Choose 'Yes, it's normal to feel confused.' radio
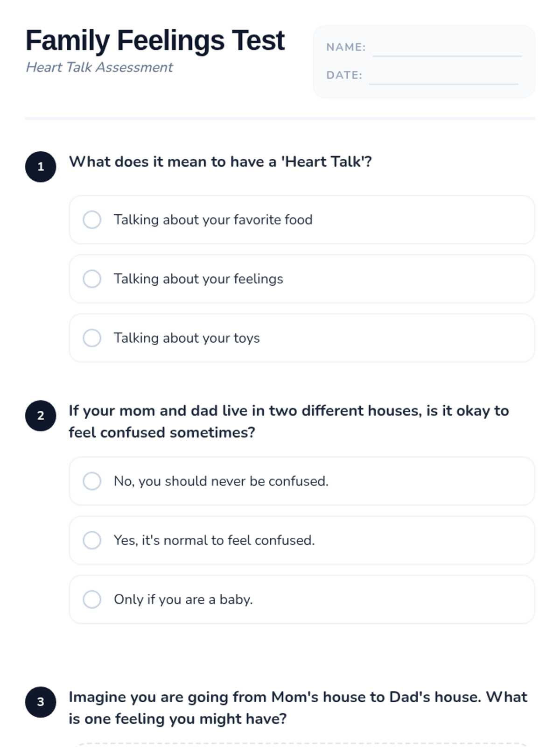The width and height of the screenshot is (560, 747). pos(92,540)
